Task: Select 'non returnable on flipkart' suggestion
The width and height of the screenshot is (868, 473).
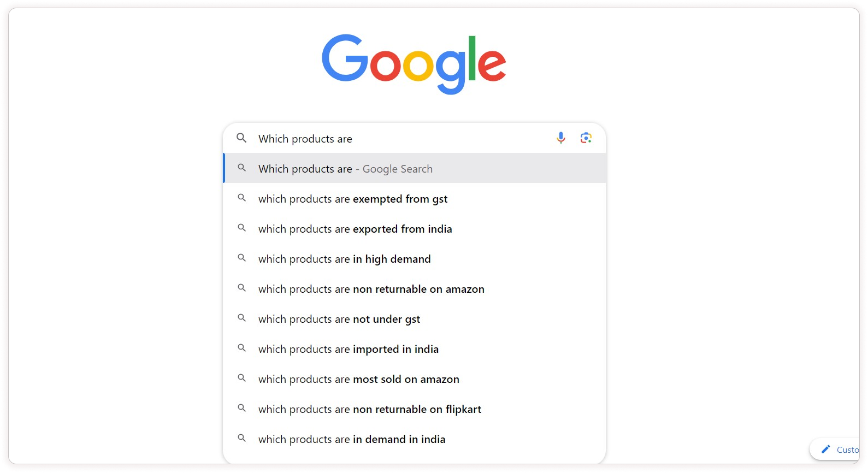Action: click(370, 409)
